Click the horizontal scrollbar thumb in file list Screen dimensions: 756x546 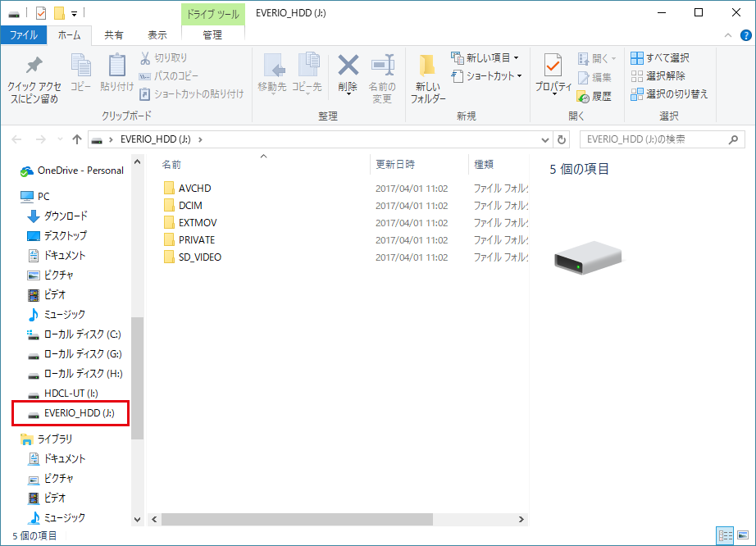[x=297, y=520]
